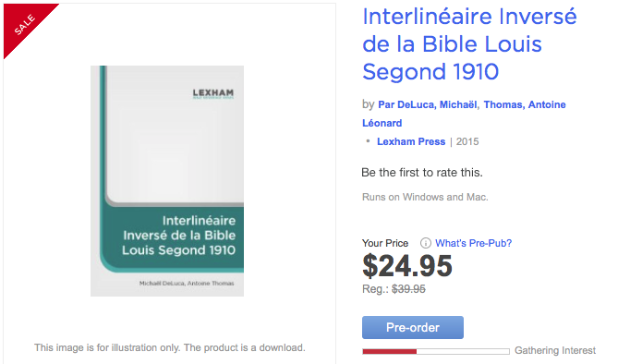Click the illustration-only disclaimer caption
The width and height of the screenshot is (618, 364).
tap(169, 347)
